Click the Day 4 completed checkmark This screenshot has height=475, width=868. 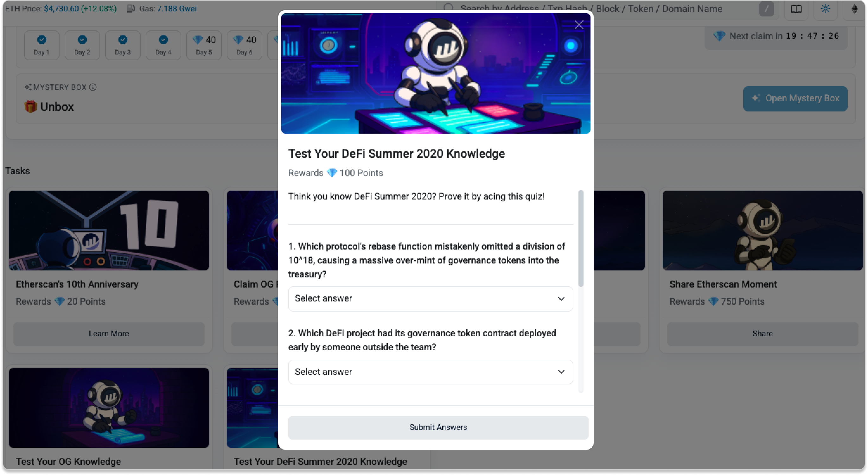tap(163, 40)
